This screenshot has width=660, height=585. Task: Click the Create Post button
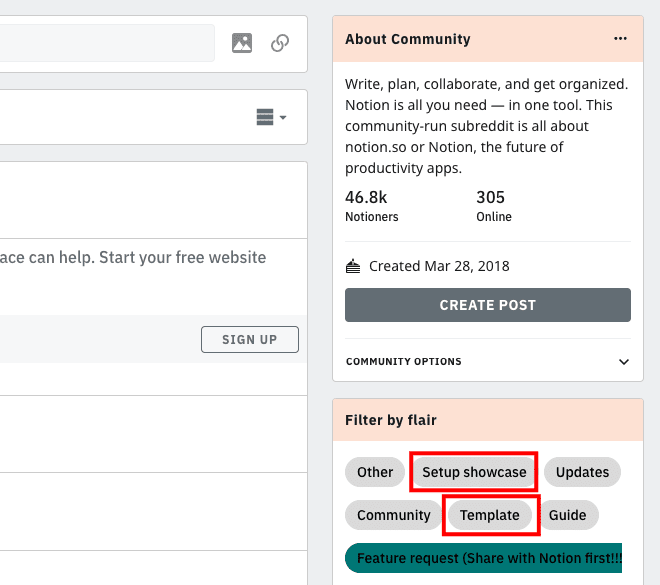pyautogui.click(x=487, y=305)
